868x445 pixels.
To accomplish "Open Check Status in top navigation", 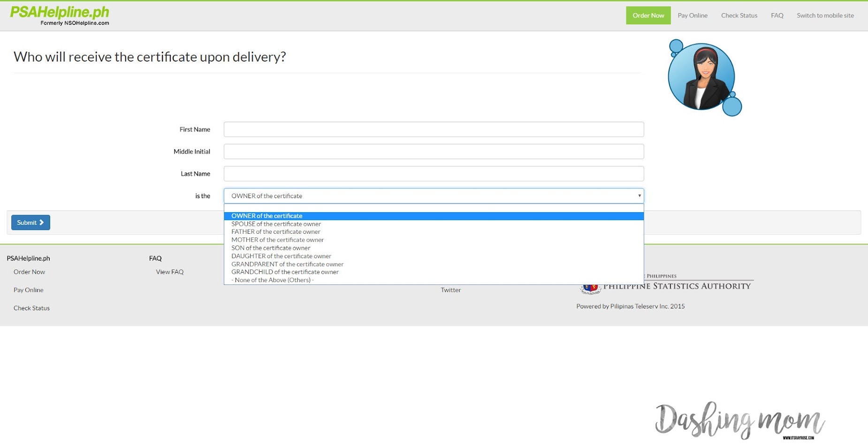I will coord(739,15).
